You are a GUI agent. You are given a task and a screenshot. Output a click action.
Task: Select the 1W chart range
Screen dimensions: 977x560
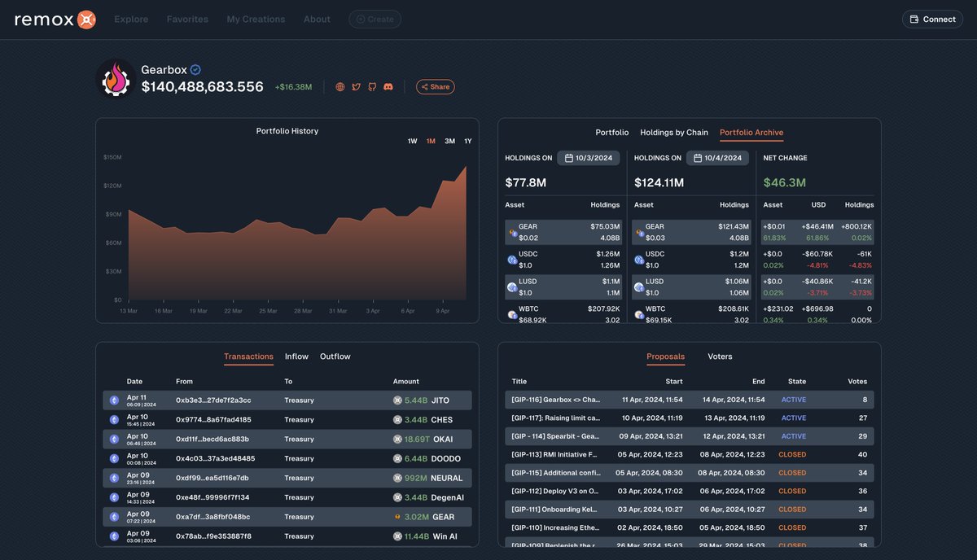[x=413, y=142]
